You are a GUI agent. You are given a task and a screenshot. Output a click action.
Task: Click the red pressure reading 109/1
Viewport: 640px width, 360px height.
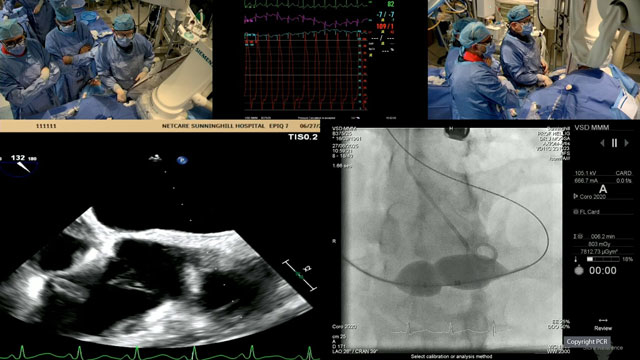click(385, 27)
